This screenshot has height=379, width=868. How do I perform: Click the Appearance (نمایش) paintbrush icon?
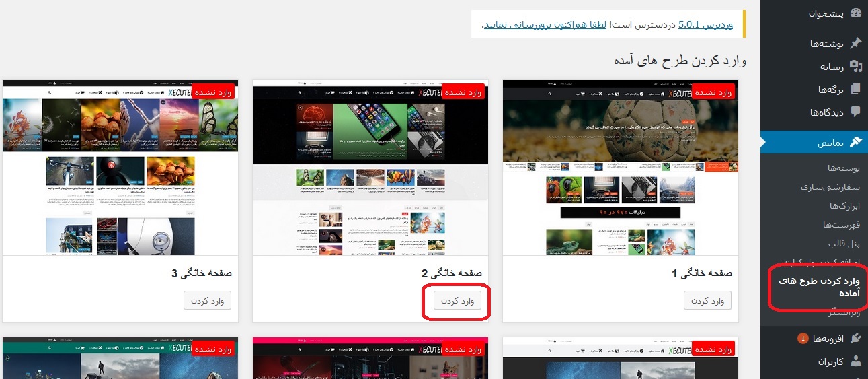[855, 142]
